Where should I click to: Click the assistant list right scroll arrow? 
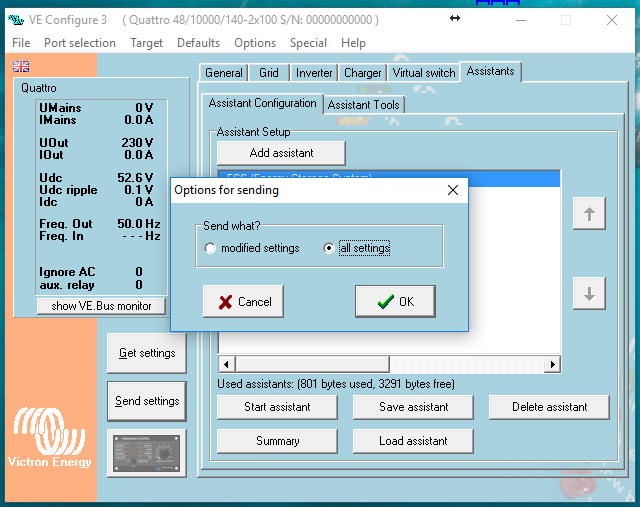coord(553,364)
